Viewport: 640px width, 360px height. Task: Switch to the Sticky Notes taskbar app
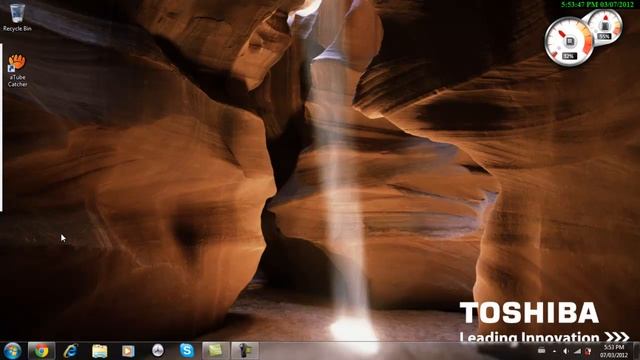(216, 351)
